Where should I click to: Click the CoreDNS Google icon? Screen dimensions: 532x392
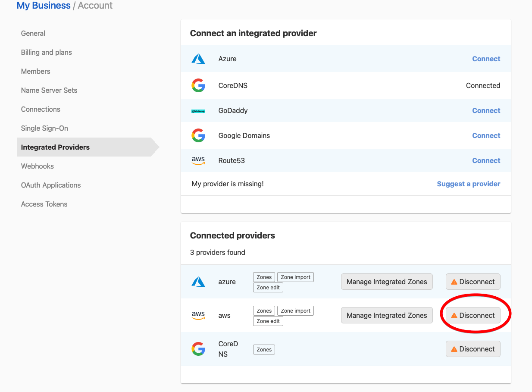click(x=198, y=85)
